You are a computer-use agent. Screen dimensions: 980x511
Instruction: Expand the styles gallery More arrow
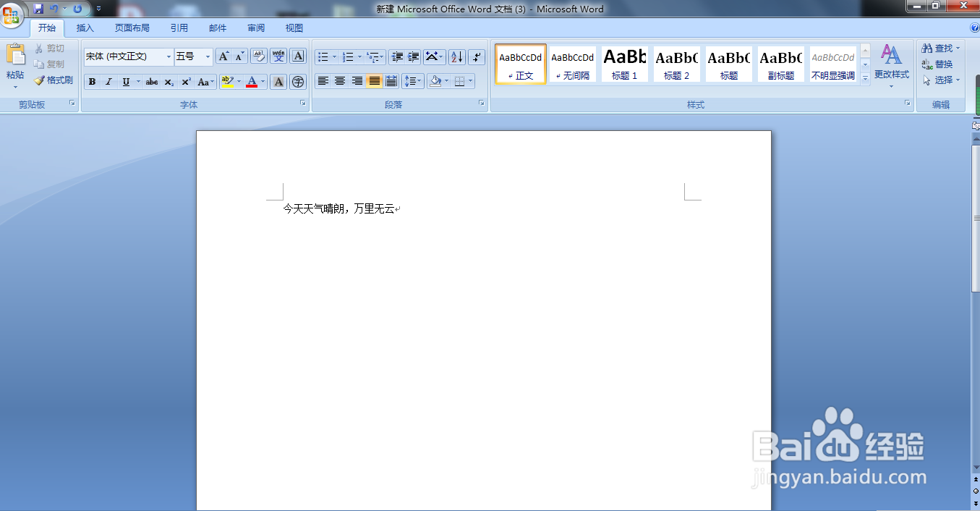pyautogui.click(x=865, y=78)
